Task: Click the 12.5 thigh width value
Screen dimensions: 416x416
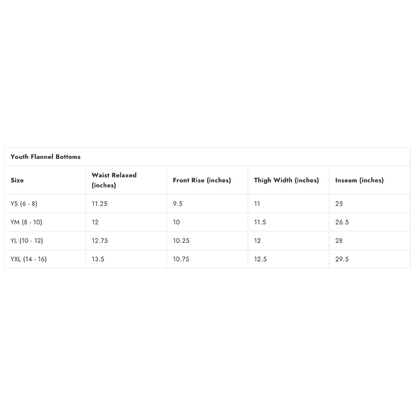Action: 260,259
